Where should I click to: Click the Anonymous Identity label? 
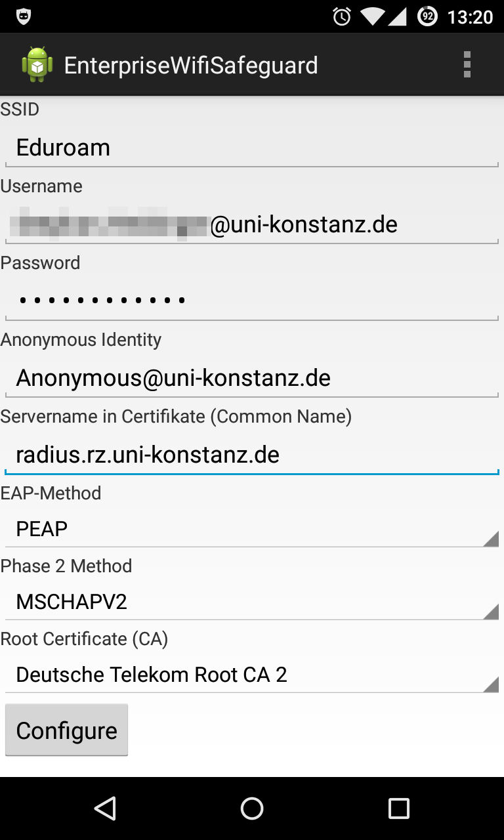[x=81, y=340]
